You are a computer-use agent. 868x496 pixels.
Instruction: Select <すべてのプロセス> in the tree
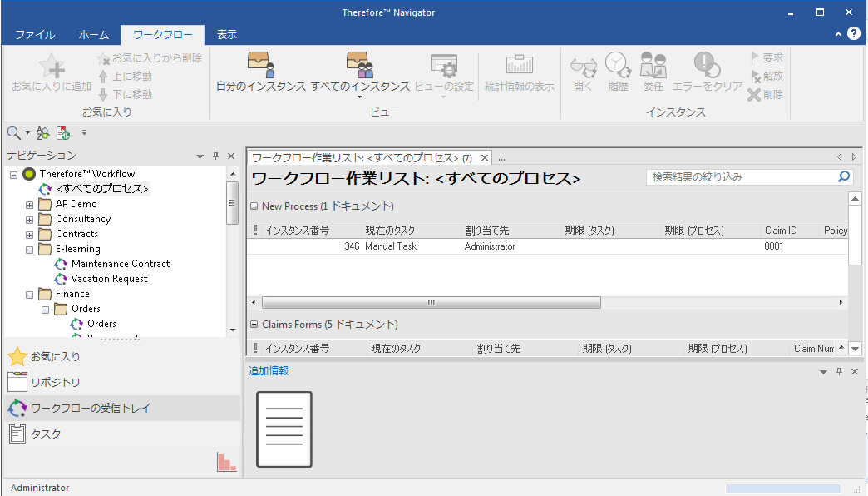point(102,189)
